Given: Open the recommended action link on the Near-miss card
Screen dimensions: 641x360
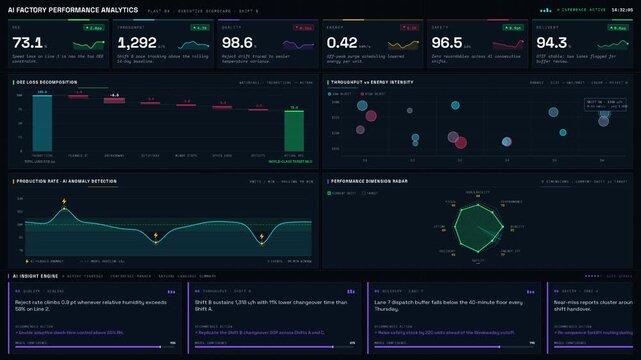Looking at the screenshot, I should (594, 333).
